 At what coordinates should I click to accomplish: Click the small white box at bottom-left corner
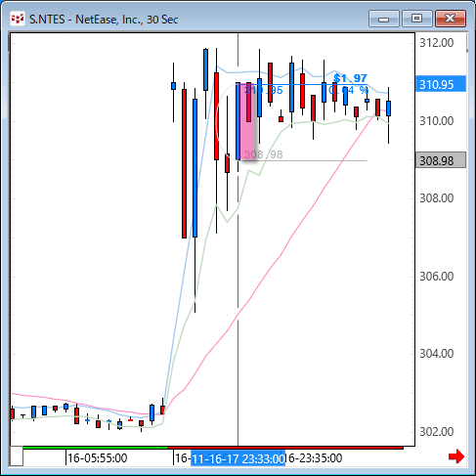17,455
